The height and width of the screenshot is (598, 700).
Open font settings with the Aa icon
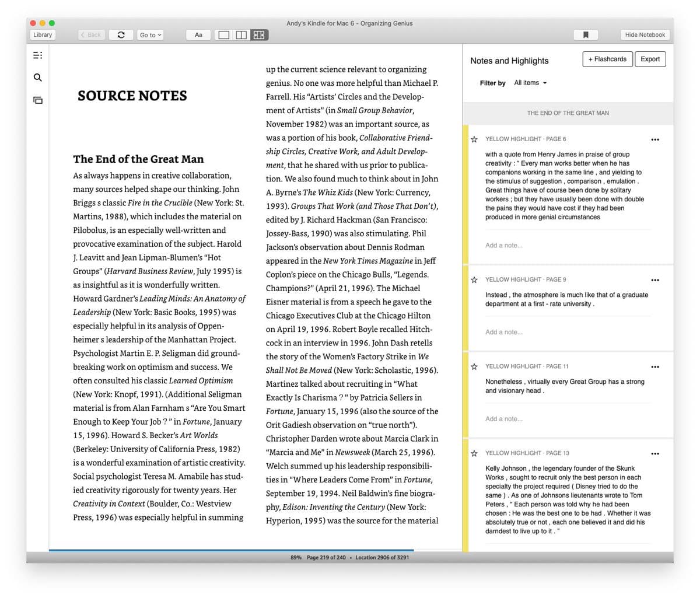coord(198,34)
